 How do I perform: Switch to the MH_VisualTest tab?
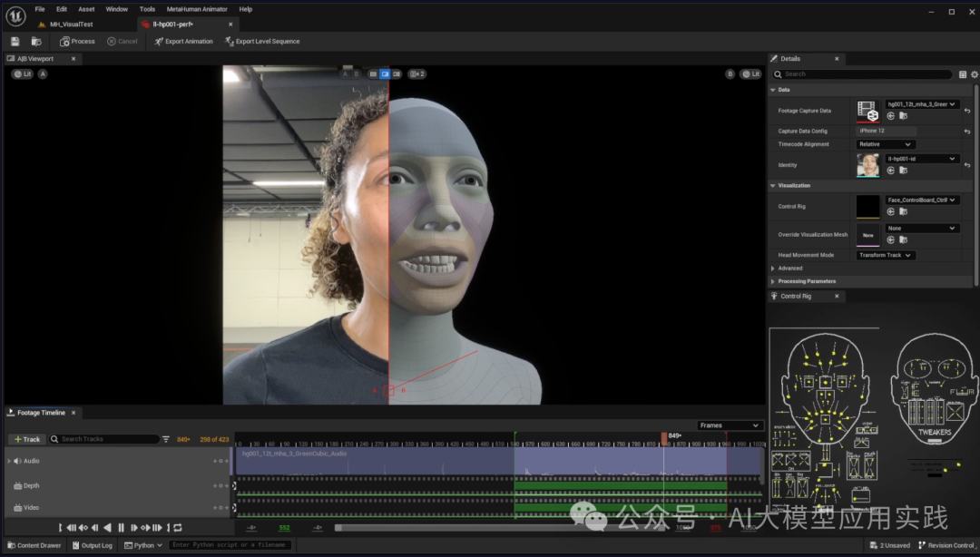pos(71,24)
